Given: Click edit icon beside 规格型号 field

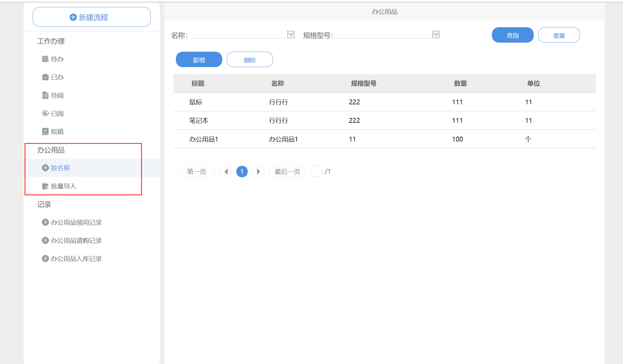Looking at the screenshot, I should coord(436,34).
